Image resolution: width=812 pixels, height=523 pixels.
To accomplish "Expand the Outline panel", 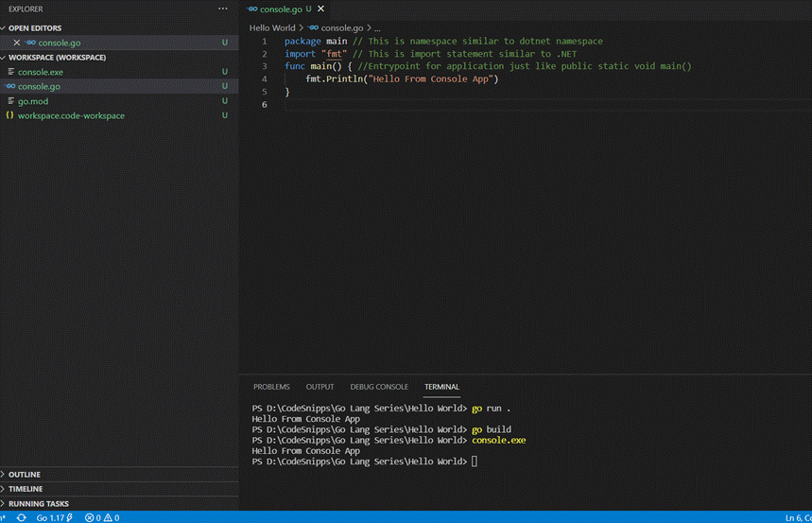I will (x=25, y=475).
